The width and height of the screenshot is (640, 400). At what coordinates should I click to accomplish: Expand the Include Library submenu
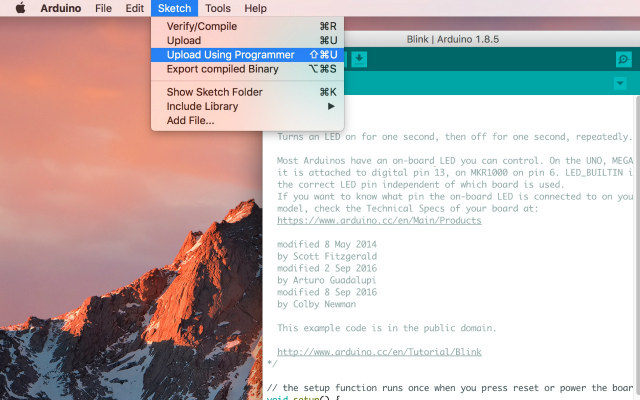(x=247, y=106)
